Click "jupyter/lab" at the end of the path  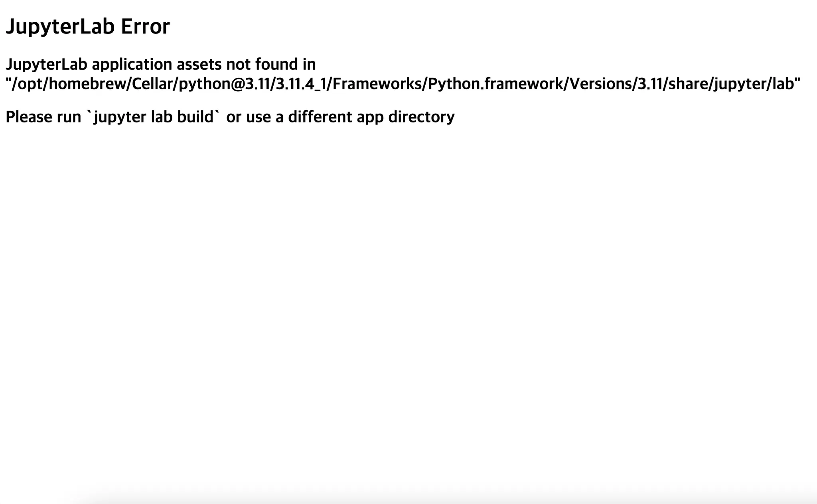click(x=754, y=84)
